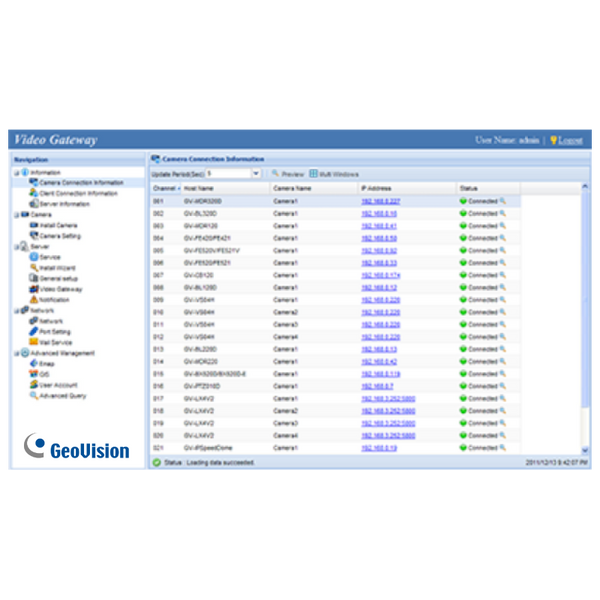The image size is (600, 600).
Task: Sort by the Status column header
Action: (488, 188)
